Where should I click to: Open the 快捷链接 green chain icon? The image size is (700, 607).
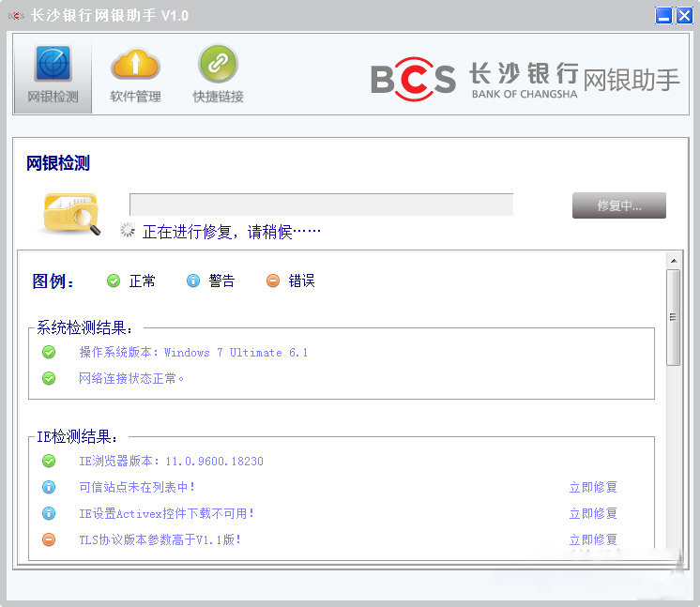[x=218, y=64]
